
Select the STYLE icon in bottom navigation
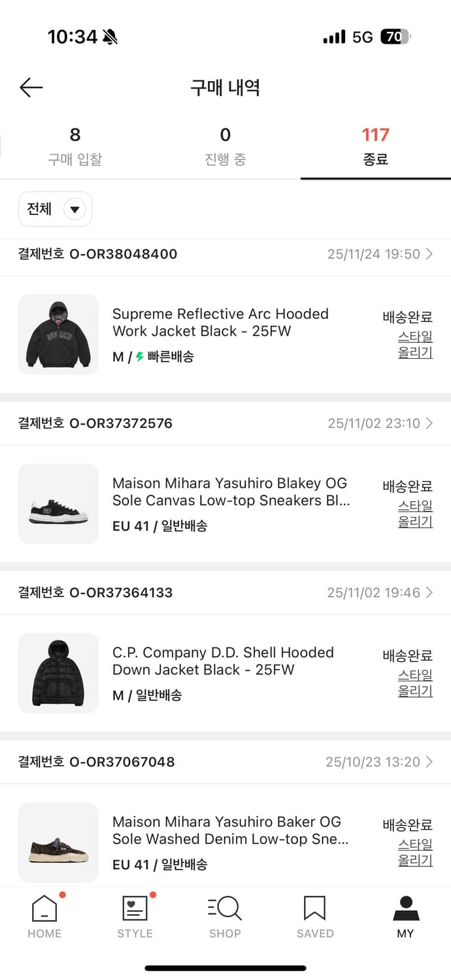tap(134, 908)
